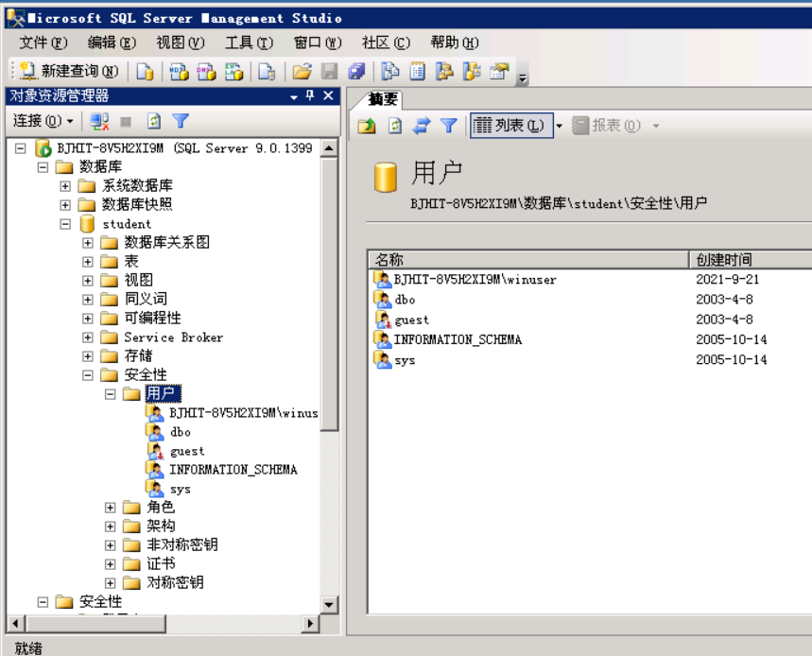Click the Object Explorer toolbar icon
The width and height of the screenshot is (812, 656).
pos(444,72)
